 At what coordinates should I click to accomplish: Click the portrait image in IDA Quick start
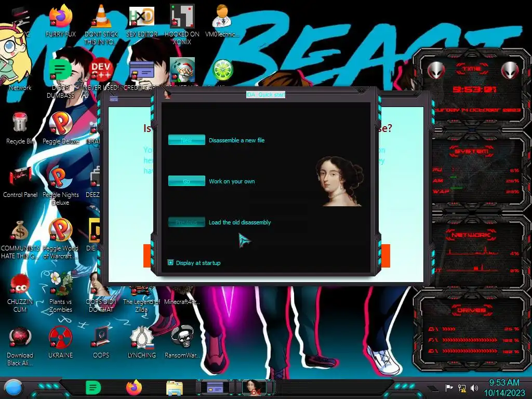[x=340, y=181]
